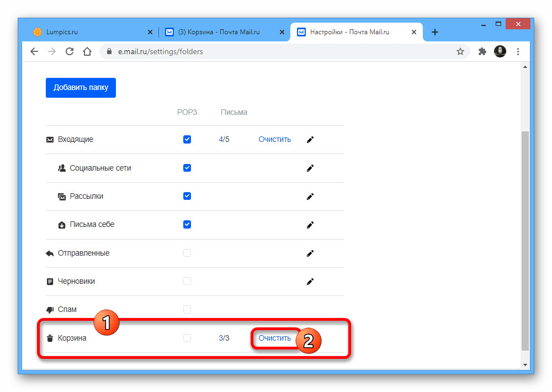Open the browser extensions puzzle icon

(x=482, y=51)
